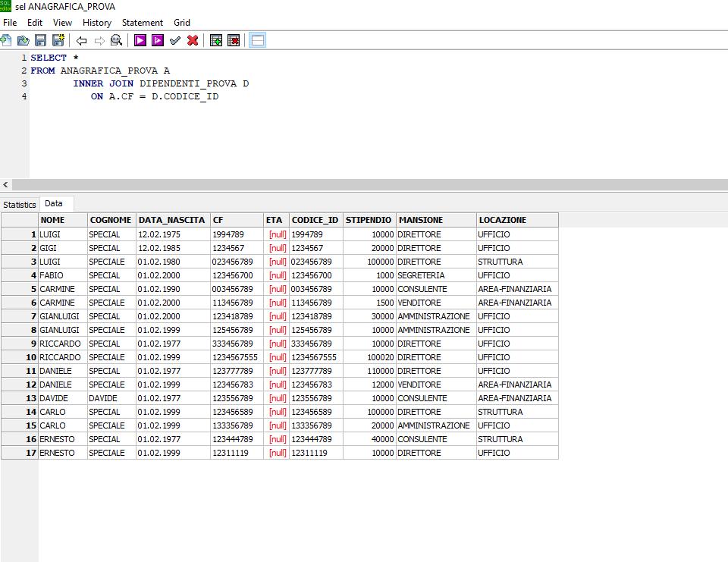
Task: Save the current SQL file
Action: click(40, 40)
